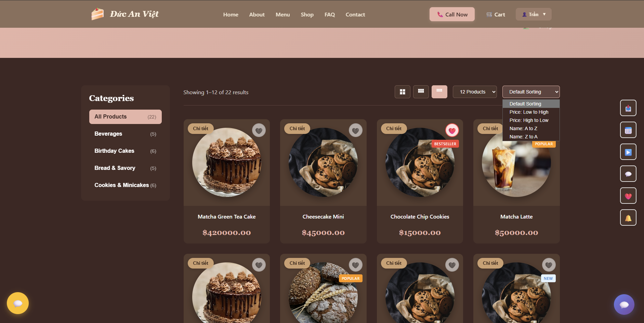Screen dimensions: 644x323
Task: Collapse the Default Sorting dropdown box
Action: 531,92
